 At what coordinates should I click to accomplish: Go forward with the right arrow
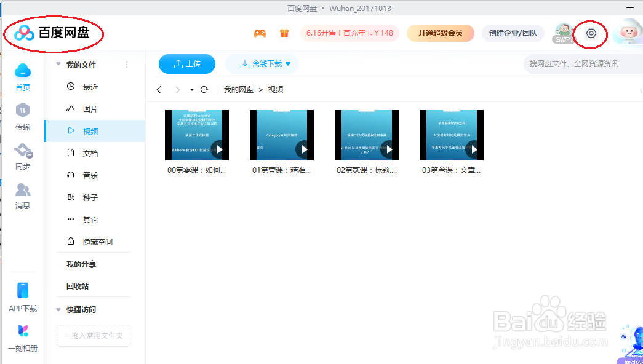coord(178,89)
